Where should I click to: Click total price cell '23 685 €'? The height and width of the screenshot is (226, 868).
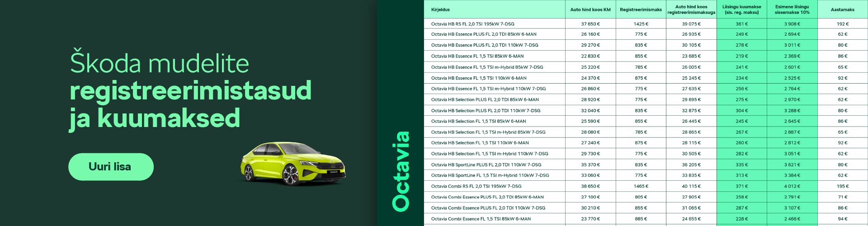(x=691, y=56)
